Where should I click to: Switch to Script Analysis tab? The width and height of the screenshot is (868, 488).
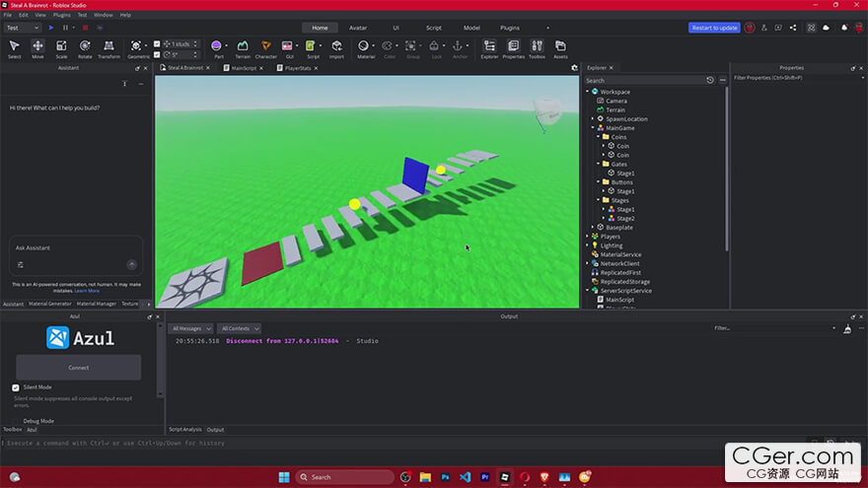184,430
